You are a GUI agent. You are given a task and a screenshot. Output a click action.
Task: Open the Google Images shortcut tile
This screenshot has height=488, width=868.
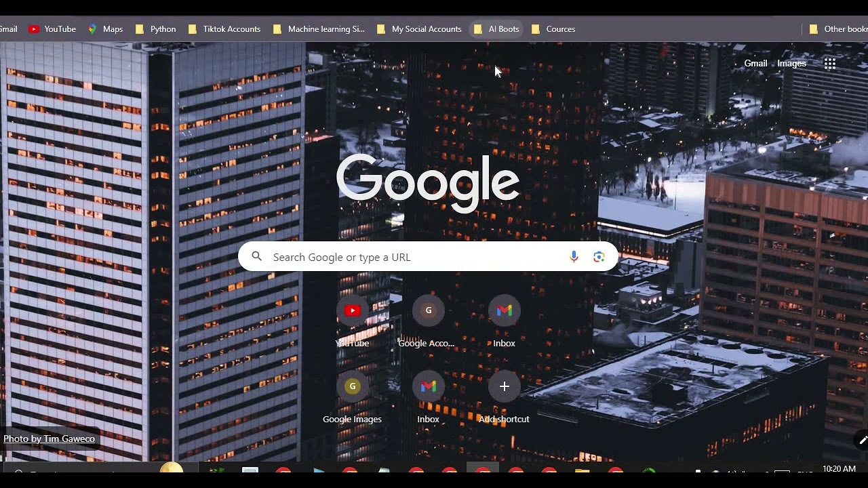(353, 398)
